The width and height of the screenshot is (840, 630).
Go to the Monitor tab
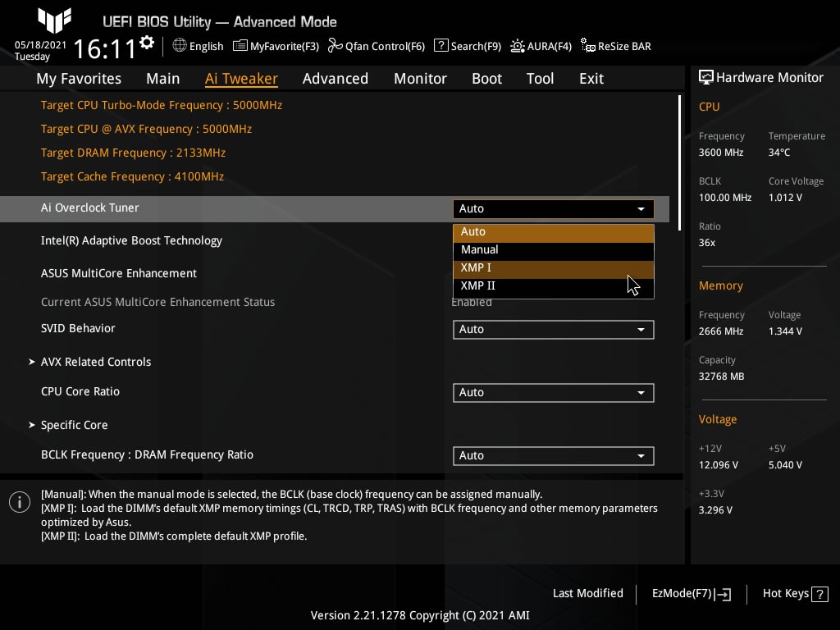click(420, 79)
